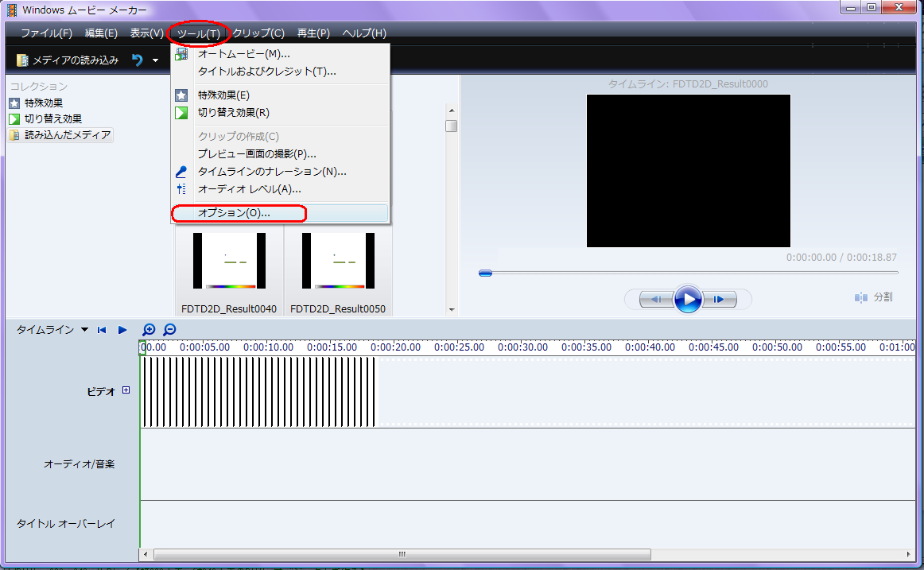Open オプション(O)... from Tools menu
Screen dimensions: 924x570
(x=280, y=213)
